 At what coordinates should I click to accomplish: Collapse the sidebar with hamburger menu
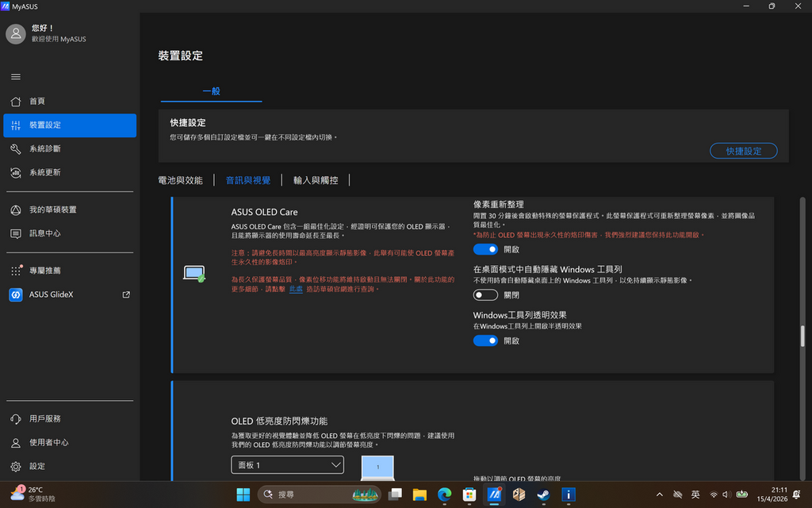tap(16, 76)
